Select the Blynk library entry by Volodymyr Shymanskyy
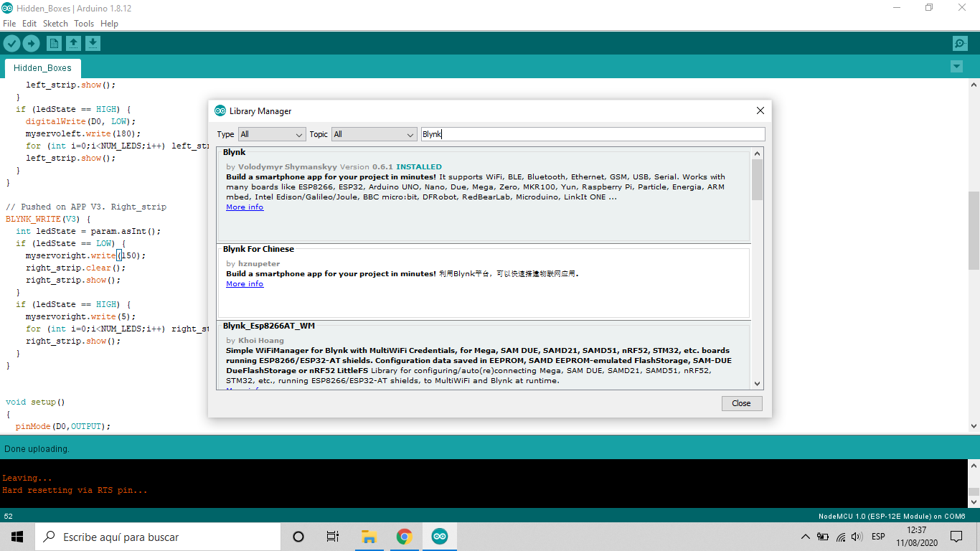The image size is (980, 551). tap(484, 194)
